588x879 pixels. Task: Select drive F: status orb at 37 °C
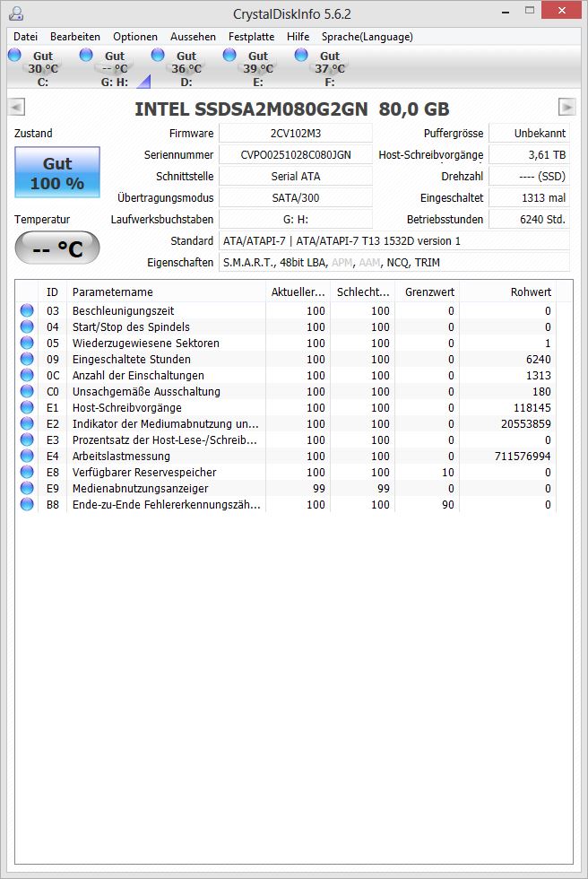[x=301, y=55]
